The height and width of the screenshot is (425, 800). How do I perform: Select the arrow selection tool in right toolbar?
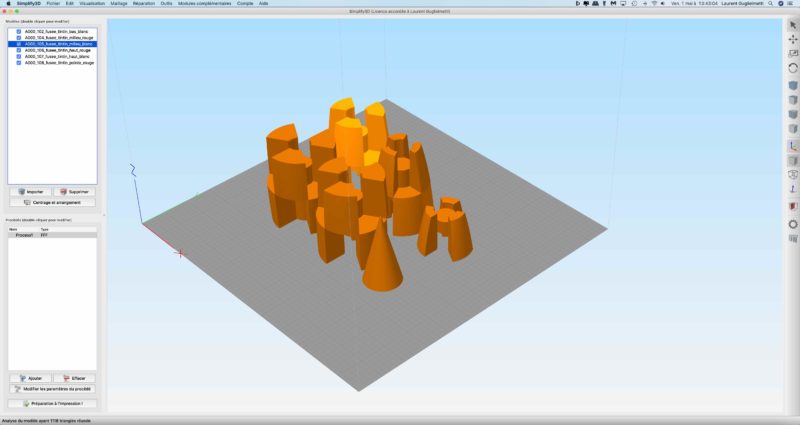[793, 25]
